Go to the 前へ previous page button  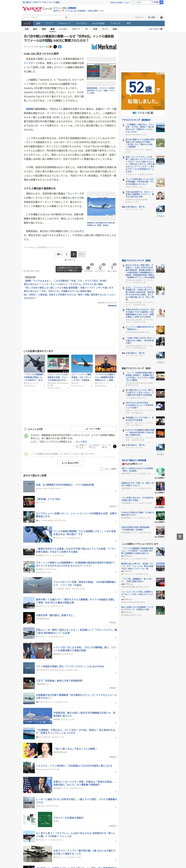pyautogui.click(x=59, y=254)
